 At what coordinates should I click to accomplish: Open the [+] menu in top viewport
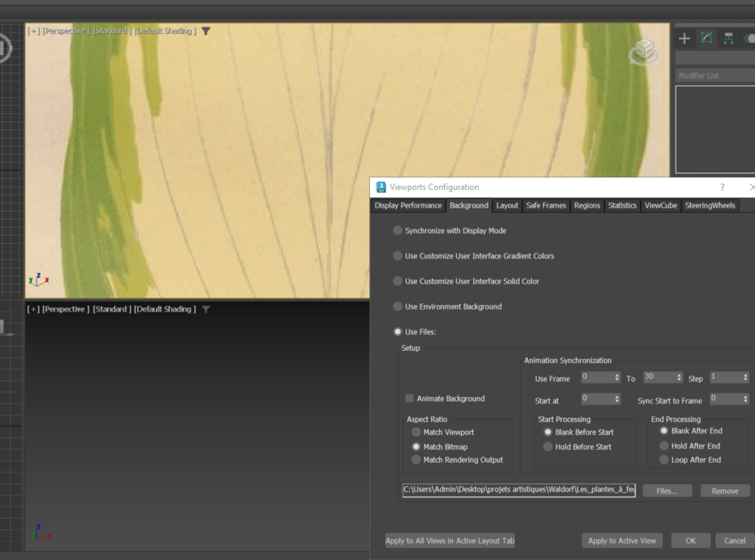pos(33,31)
